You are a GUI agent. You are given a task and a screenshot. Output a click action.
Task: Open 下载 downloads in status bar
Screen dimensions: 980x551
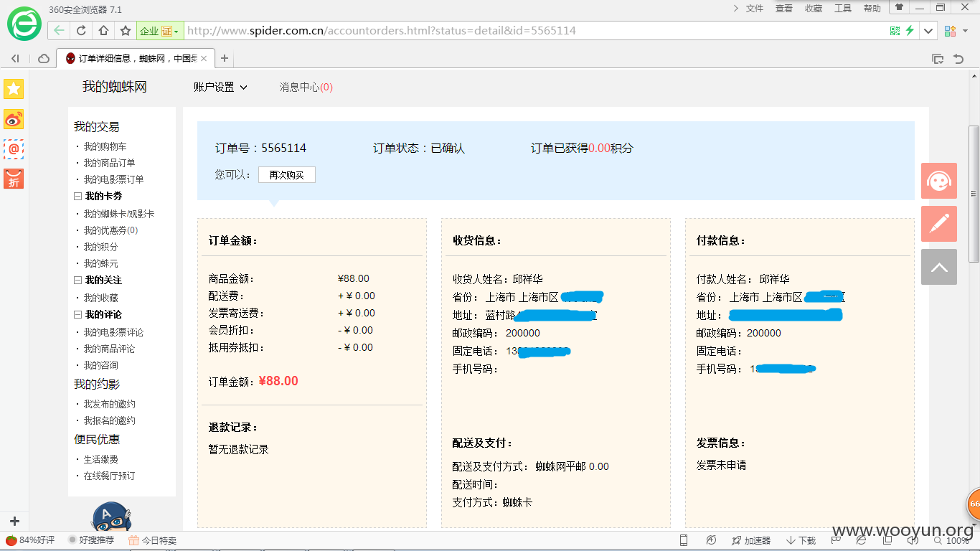(801, 540)
